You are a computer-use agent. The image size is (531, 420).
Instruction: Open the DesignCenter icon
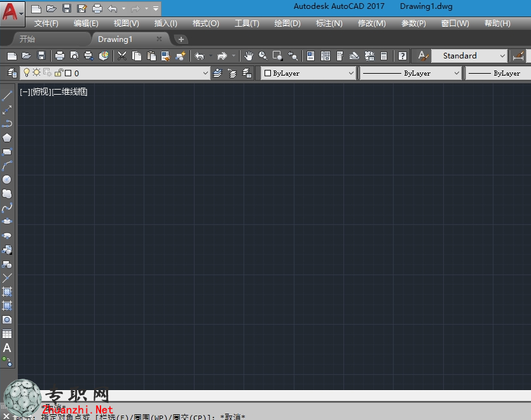coord(326,56)
